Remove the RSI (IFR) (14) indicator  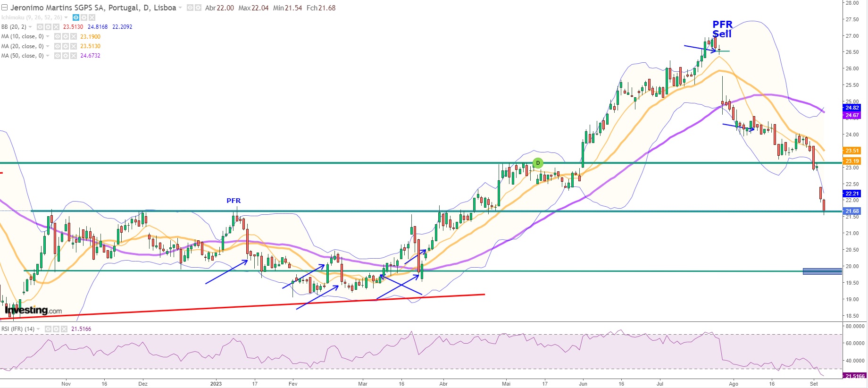(x=64, y=329)
